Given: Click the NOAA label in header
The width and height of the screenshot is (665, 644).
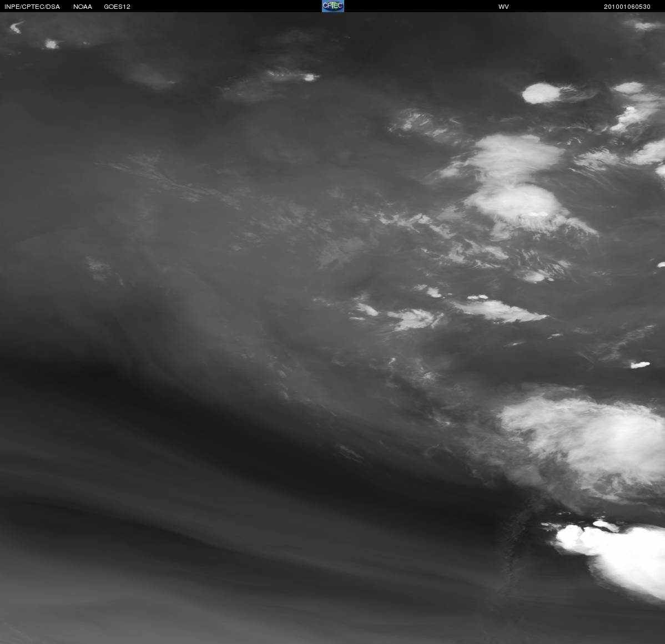Looking at the screenshot, I should (83, 7).
